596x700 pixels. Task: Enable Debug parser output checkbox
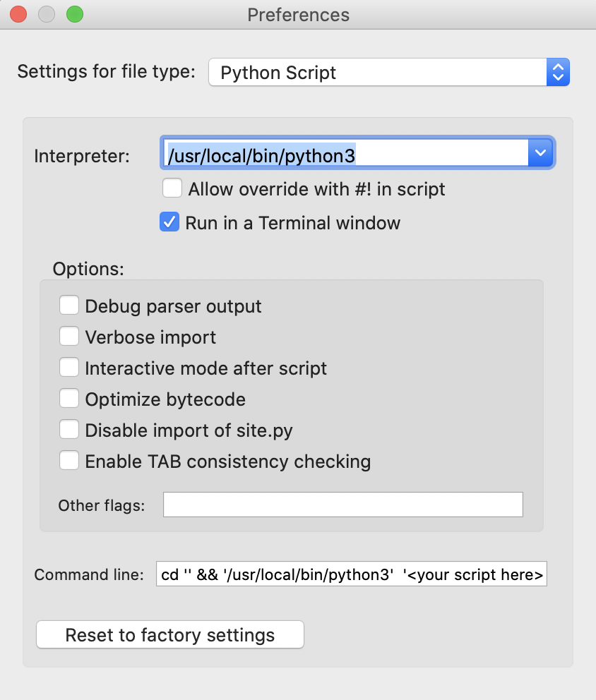pos(69,306)
